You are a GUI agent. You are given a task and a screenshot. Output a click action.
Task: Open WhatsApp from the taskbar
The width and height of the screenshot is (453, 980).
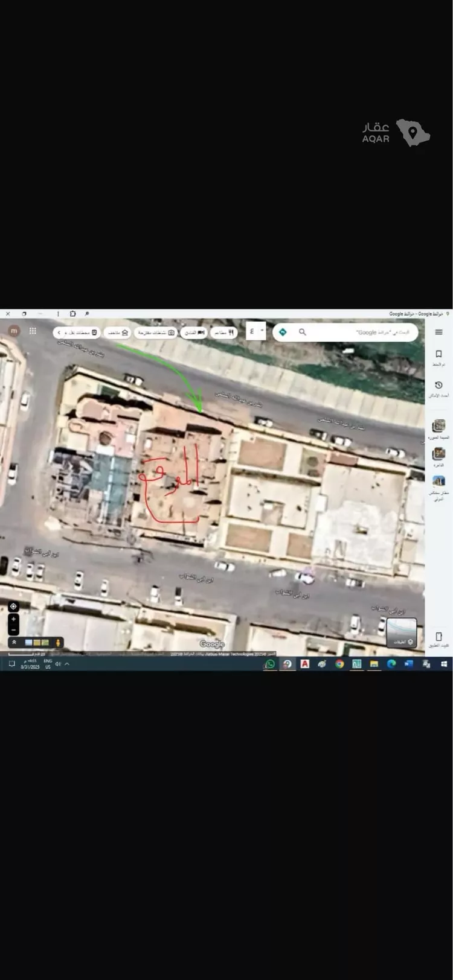pos(270,664)
